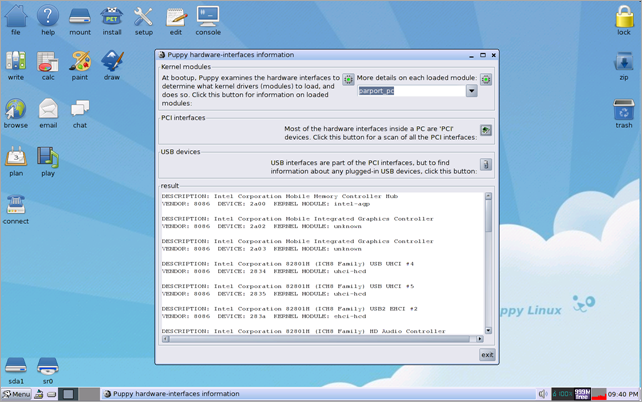
Task: Launch the install desktop icon
Action: coord(112,20)
